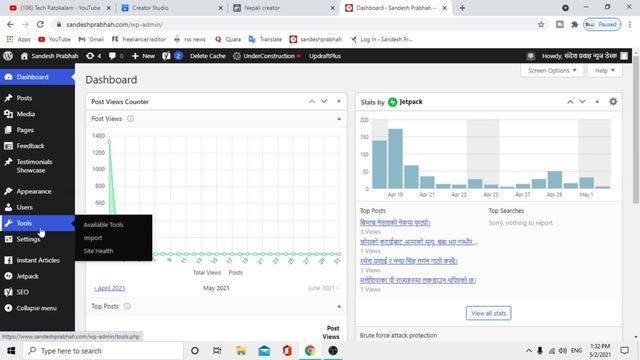Click View all stats button
640x360 pixels.
(489, 313)
